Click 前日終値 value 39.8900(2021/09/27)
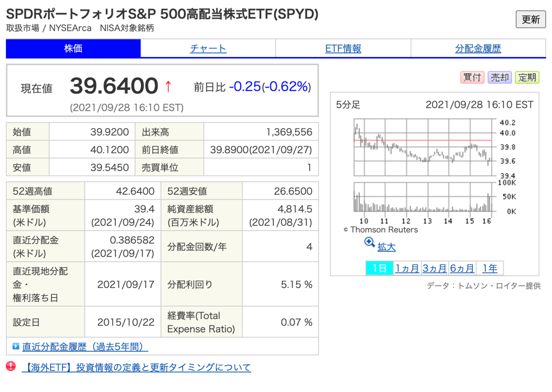This screenshot has height=392, width=552. tap(261, 150)
